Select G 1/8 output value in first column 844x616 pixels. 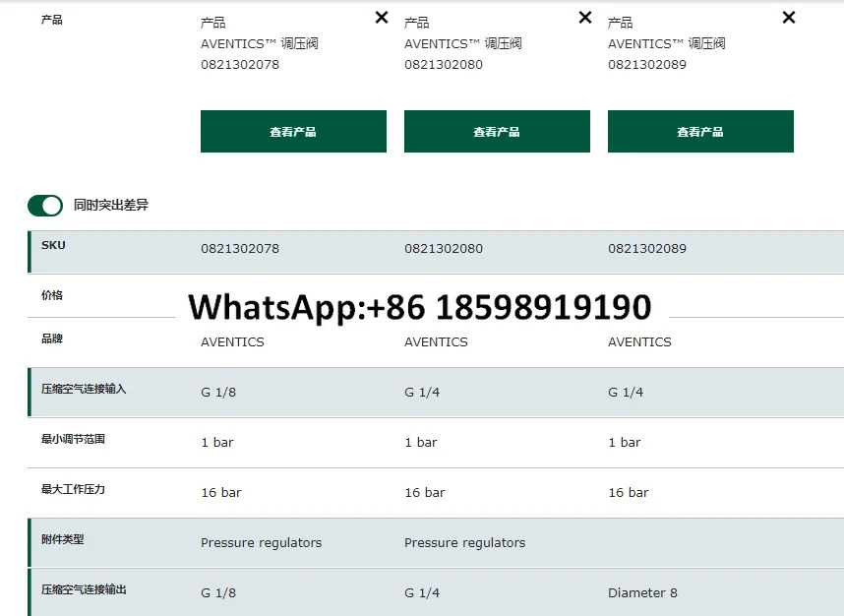[218, 592]
